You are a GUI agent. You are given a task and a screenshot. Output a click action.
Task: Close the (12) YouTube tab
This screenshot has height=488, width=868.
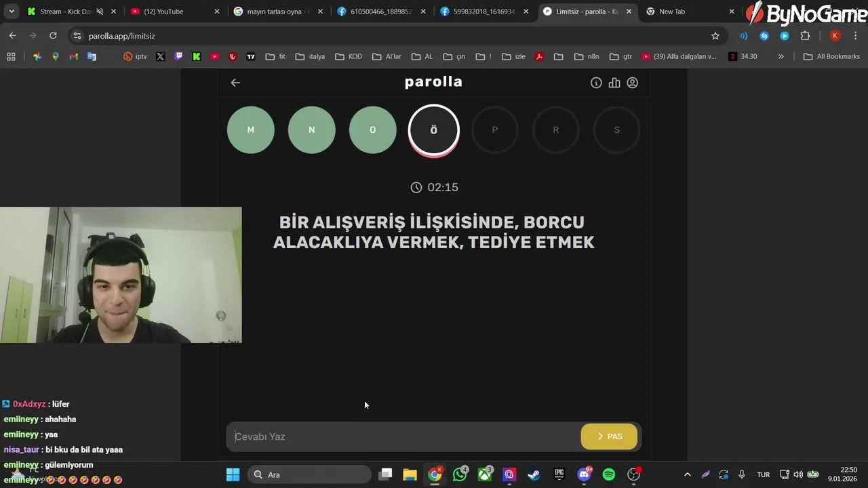[x=217, y=12]
